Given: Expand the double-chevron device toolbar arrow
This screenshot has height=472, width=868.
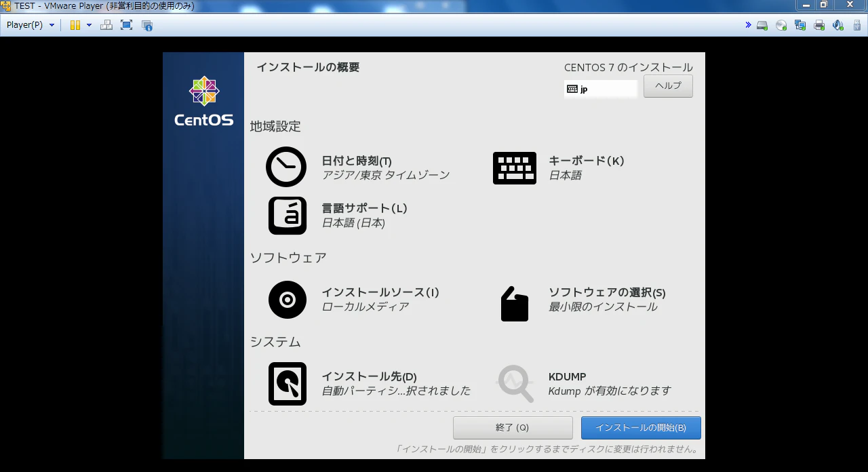Looking at the screenshot, I should click(748, 25).
